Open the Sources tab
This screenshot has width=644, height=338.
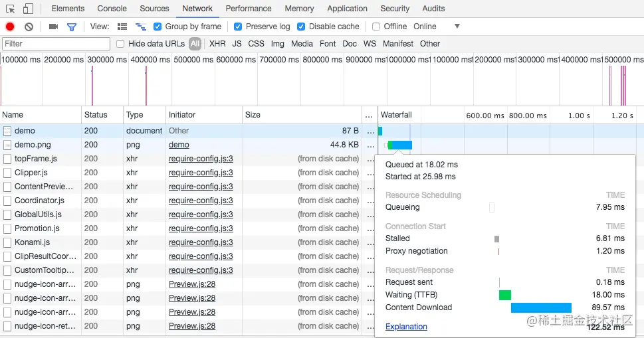click(154, 9)
